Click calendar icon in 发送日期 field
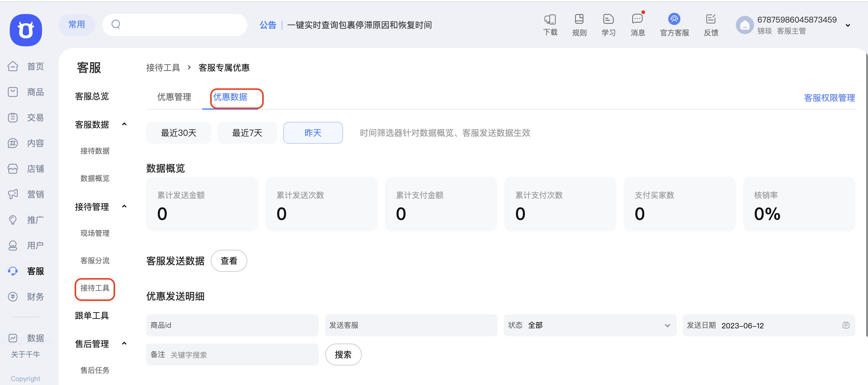868x385 pixels. [846, 325]
